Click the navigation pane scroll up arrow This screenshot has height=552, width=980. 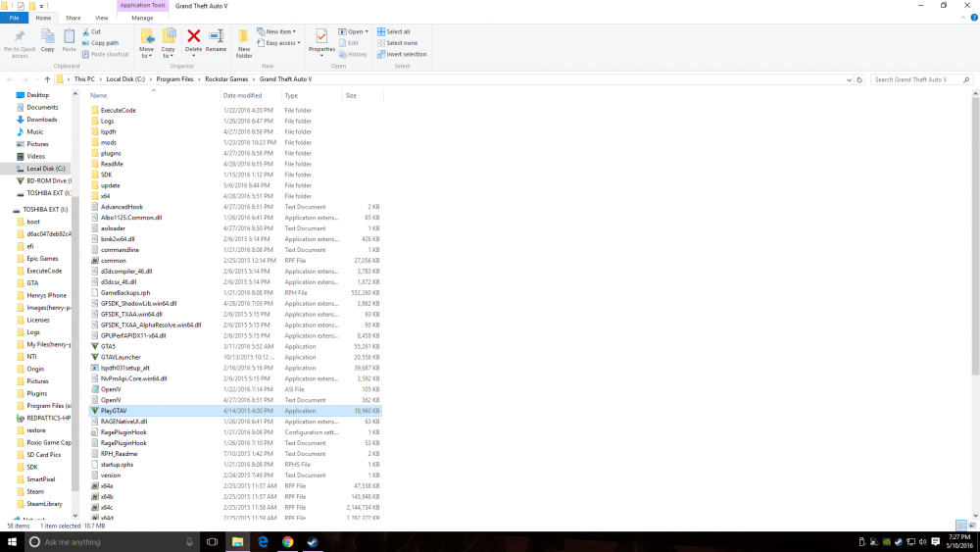pyautogui.click(x=75, y=94)
